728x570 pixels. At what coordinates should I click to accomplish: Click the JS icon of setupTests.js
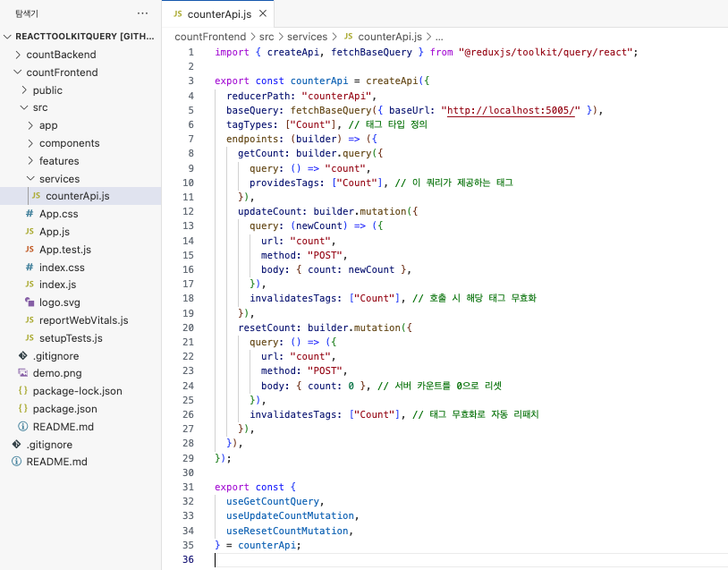30,337
